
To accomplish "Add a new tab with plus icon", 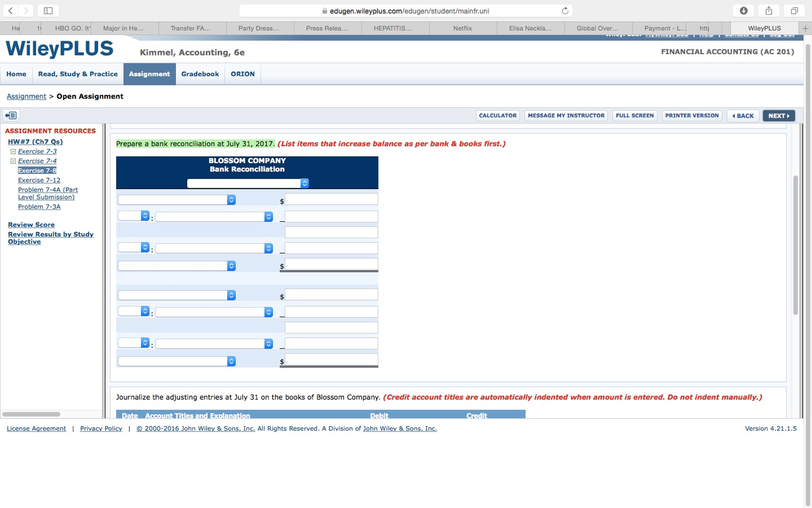I will (x=805, y=28).
